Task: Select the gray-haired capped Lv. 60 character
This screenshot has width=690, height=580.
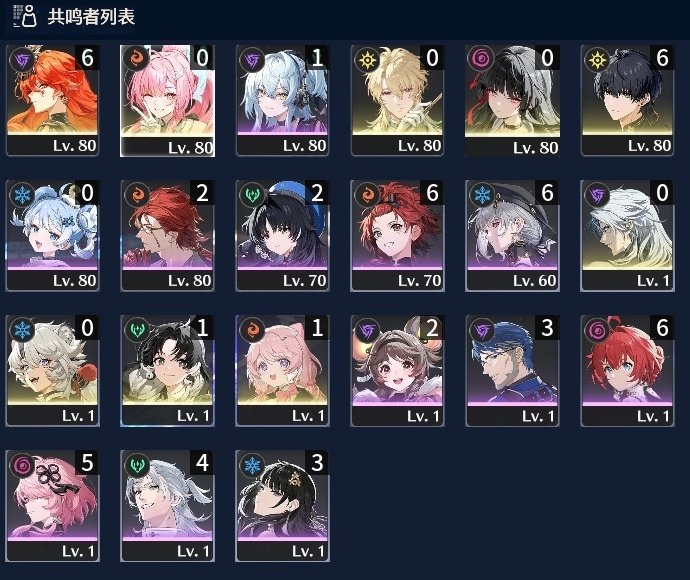Action: 513,235
